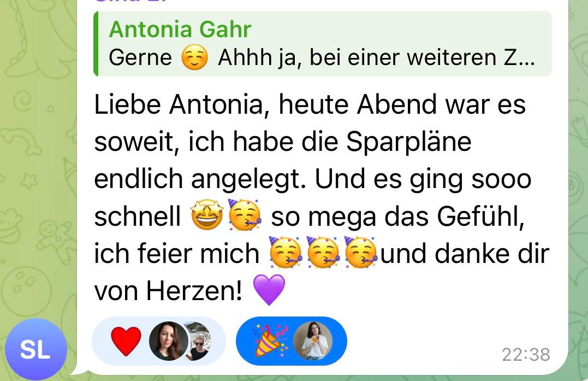Toggle the red heart reaction

pos(159,341)
